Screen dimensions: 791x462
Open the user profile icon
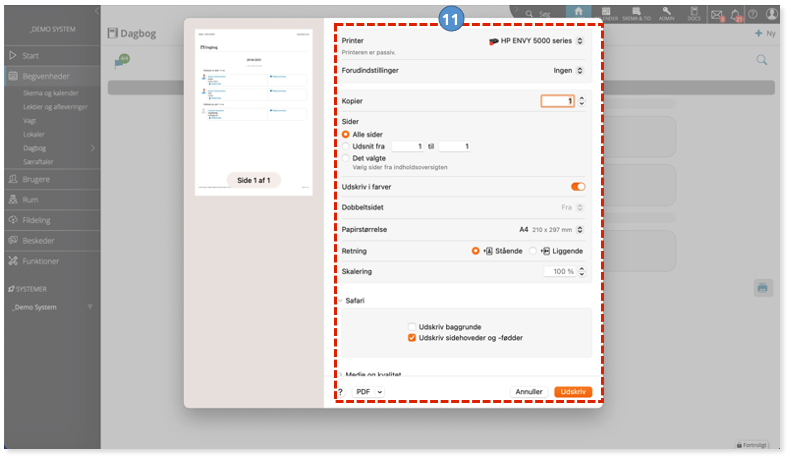(x=772, y=14)
